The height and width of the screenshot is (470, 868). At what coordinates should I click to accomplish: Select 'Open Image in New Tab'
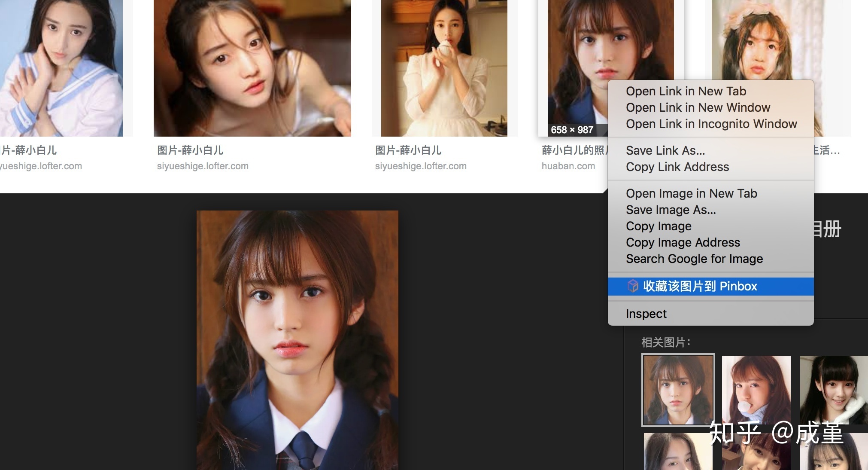[691, 193]
